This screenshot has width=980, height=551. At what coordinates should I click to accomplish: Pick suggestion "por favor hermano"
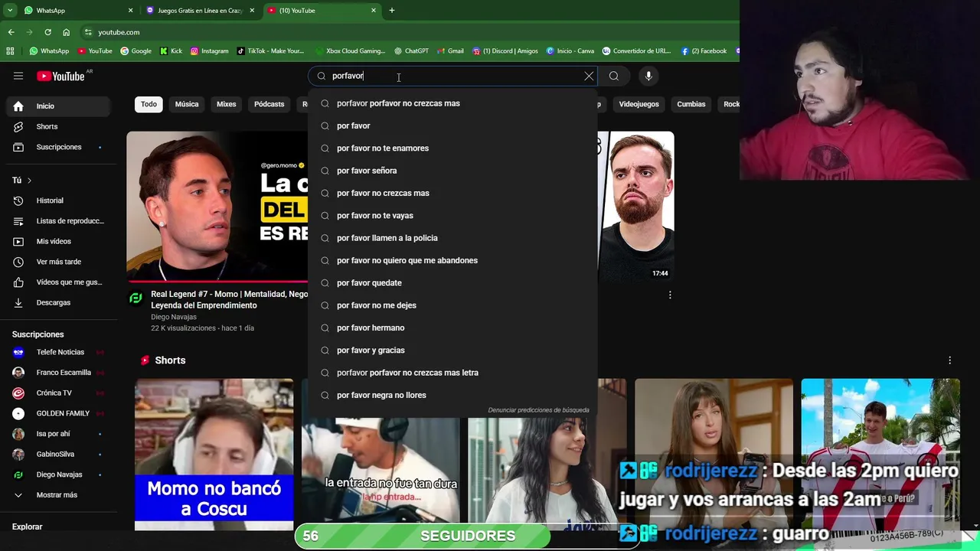click(x=452, y=328)
